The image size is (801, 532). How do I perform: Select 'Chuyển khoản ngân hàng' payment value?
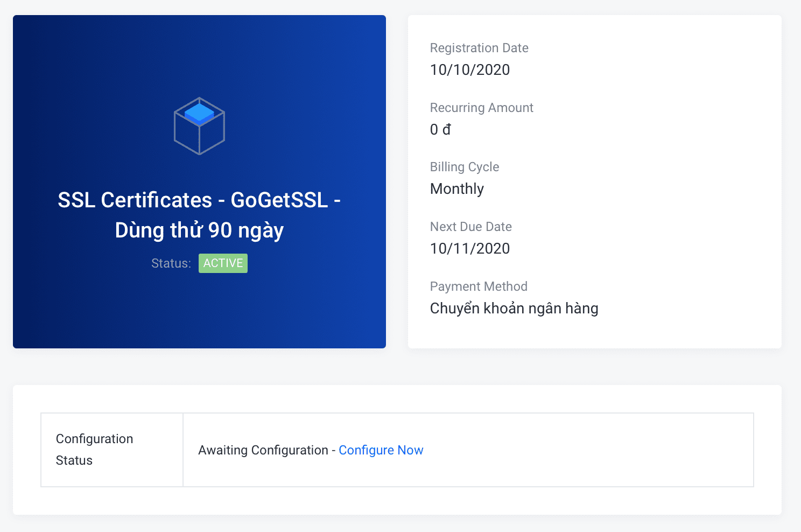514,309
